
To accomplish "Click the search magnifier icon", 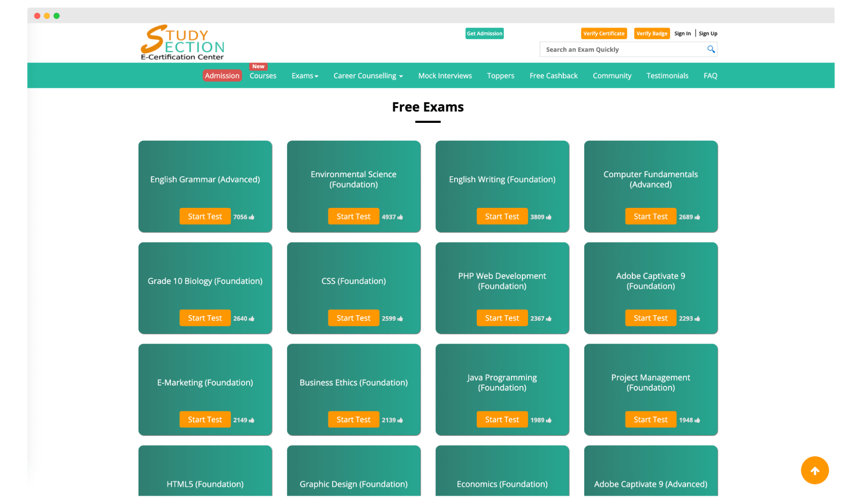I will pyautogui.click(x=711, y=50).
